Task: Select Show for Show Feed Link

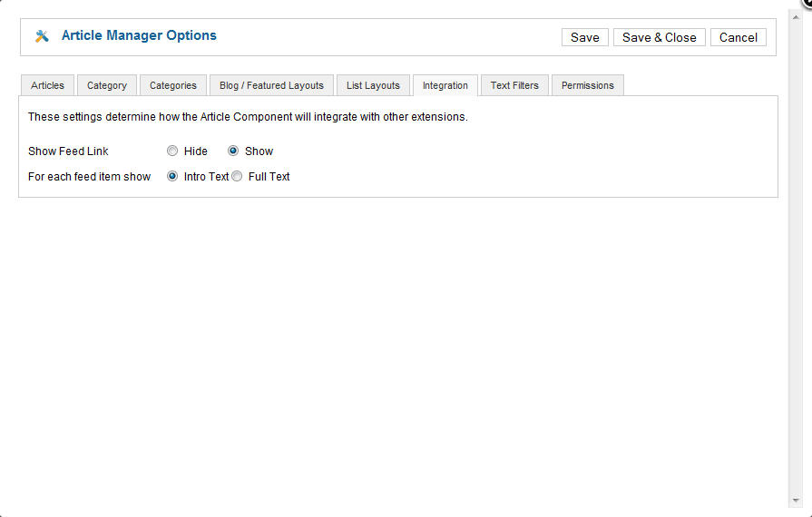Action: 233,151
